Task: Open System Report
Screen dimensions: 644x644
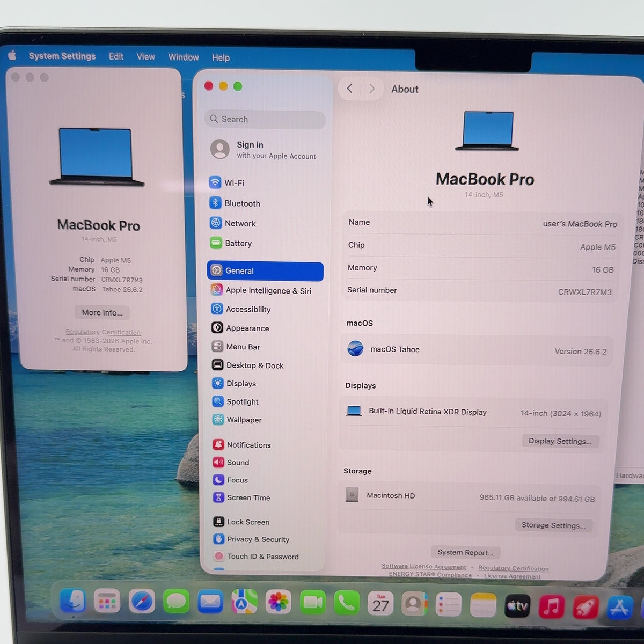Action: (x=465, y=552)
